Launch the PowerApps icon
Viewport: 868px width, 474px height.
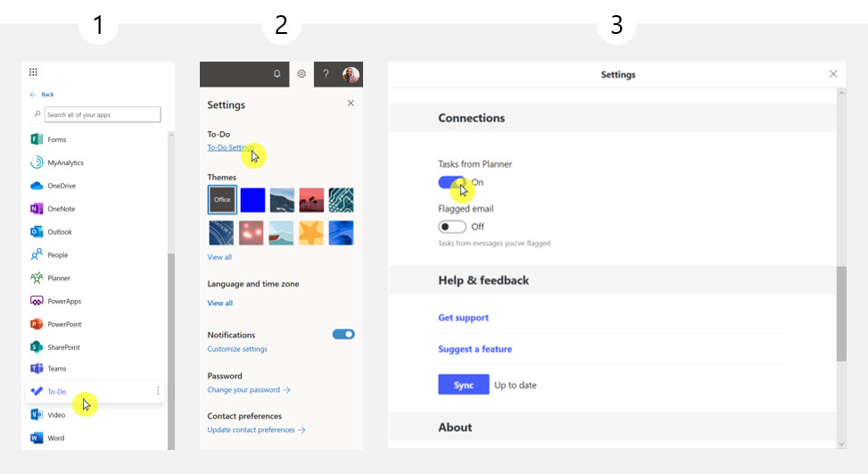click(x=37, y=301)
